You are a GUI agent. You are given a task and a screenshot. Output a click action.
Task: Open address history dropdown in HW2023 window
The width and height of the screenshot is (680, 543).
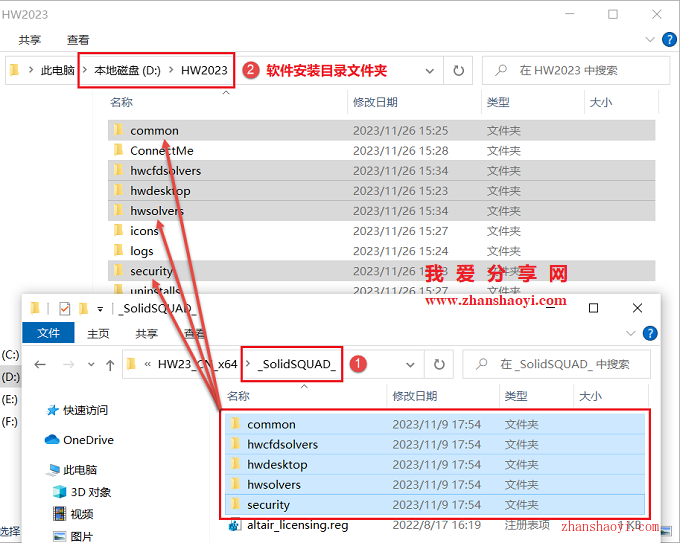point(429,71)
